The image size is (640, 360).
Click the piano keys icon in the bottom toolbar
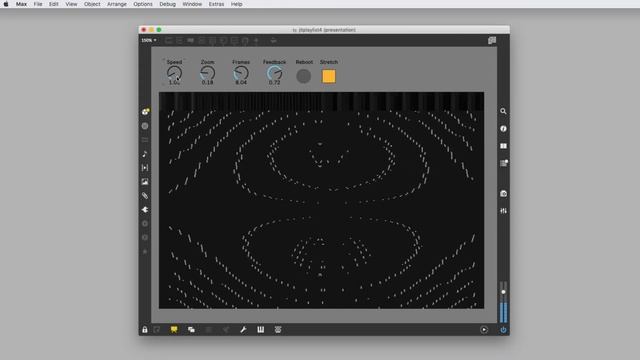click(260, 329)
